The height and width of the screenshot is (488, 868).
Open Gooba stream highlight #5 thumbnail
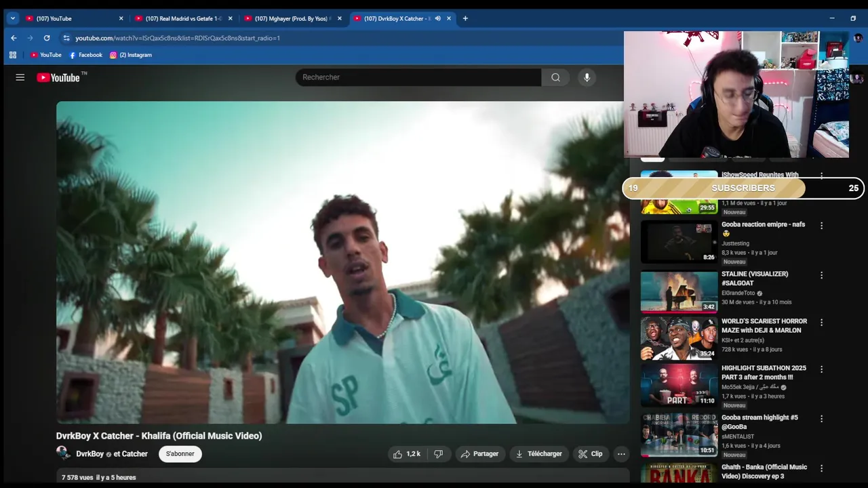679,435
